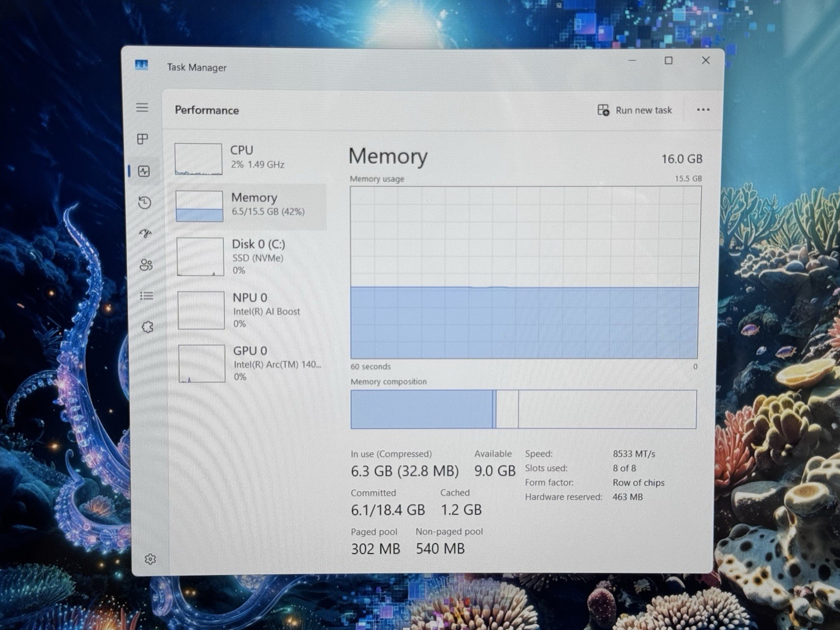Open the hamburger navigation menu
840x630 pixels.
[142, 108]
